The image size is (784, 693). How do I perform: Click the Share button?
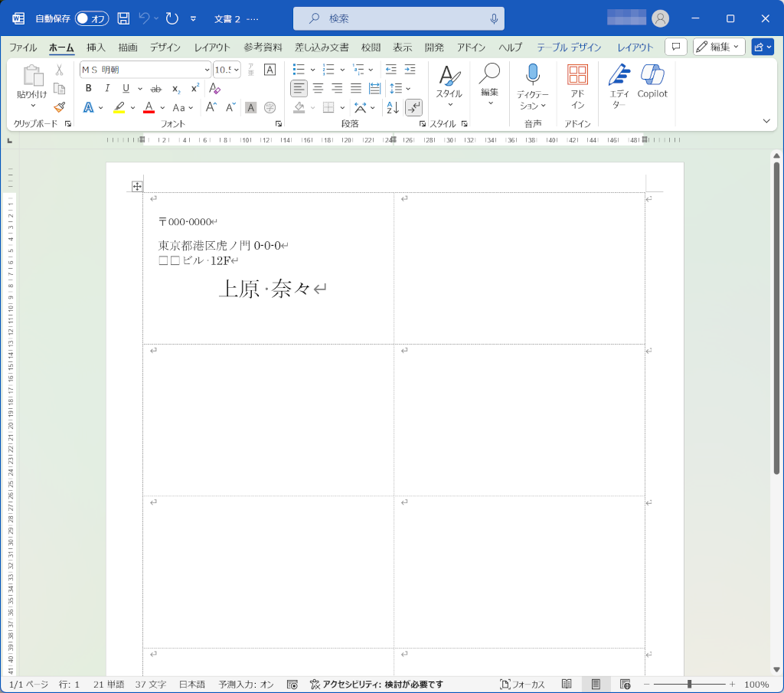[763, 47]
